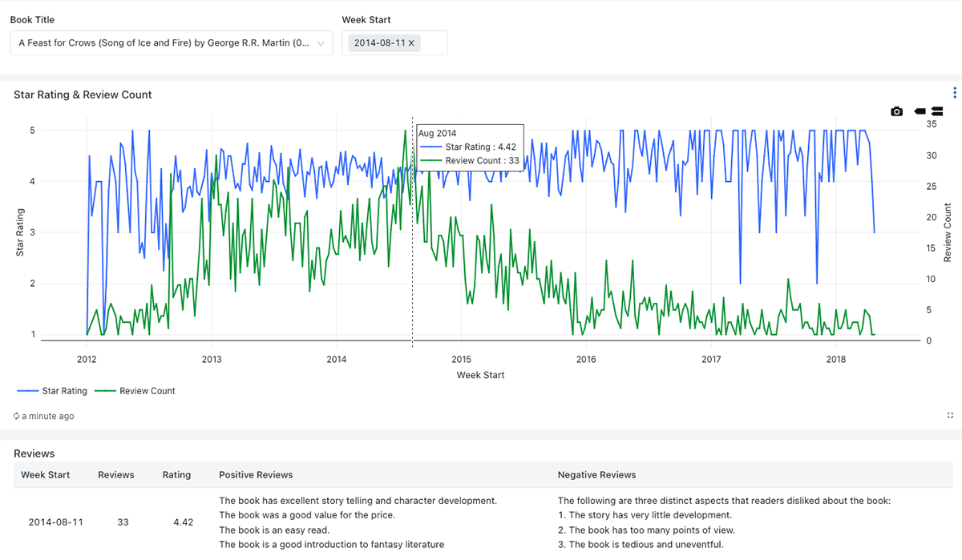
Task: Click the Rating column header
Action: coord(176,475)
